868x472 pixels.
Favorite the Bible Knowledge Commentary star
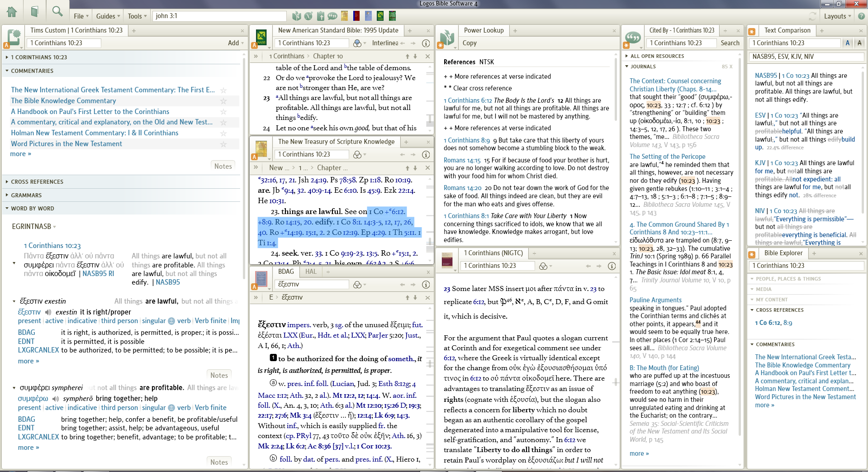pyautogui.click(x=223, y=101)
